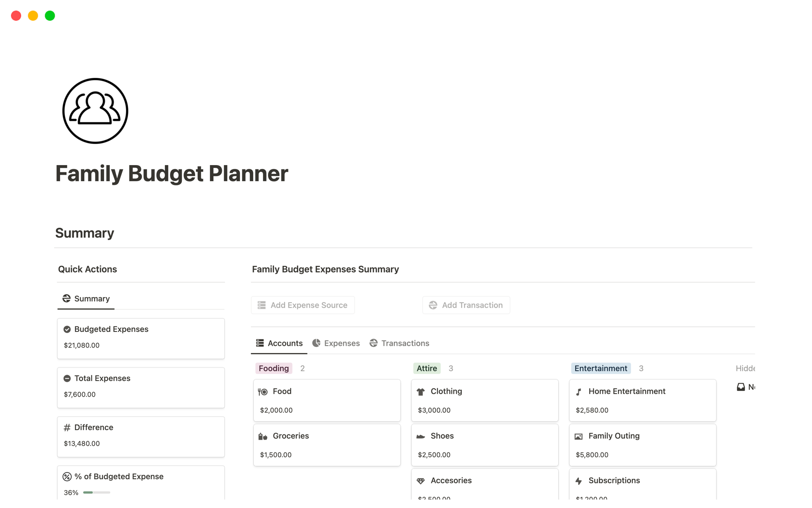The image size is (812, 508).
Task: Click the Subscriptions lightning bolt icon
Action: [x=579, y=481]
